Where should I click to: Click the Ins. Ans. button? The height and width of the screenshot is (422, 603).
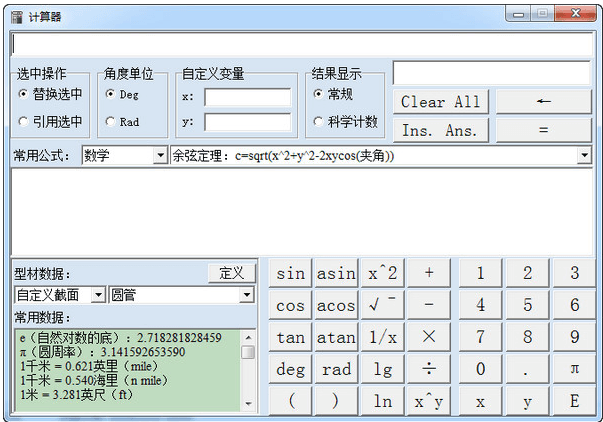(x=441, y=130)
